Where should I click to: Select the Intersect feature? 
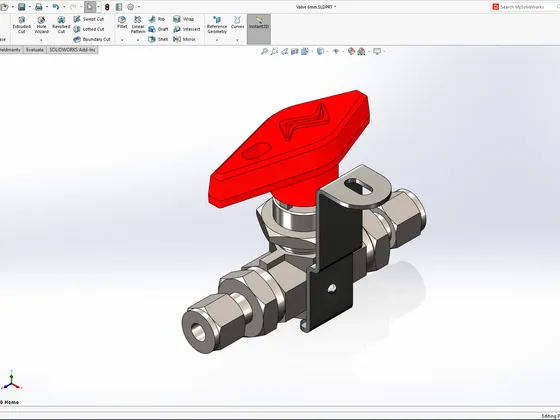(x=187, y=29)
